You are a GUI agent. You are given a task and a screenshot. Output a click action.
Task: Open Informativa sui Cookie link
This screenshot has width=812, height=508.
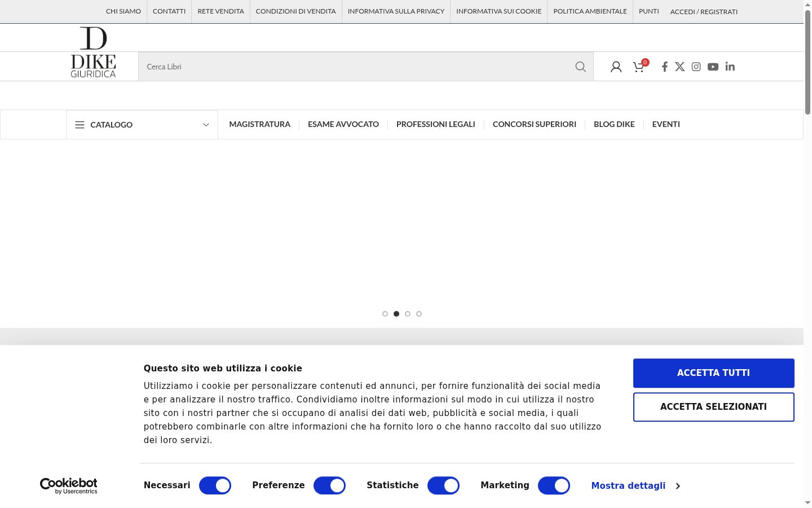(499, 11)
